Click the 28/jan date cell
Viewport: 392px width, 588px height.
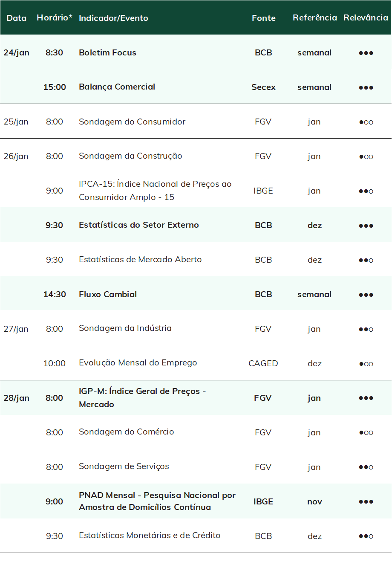coord(17,398)
